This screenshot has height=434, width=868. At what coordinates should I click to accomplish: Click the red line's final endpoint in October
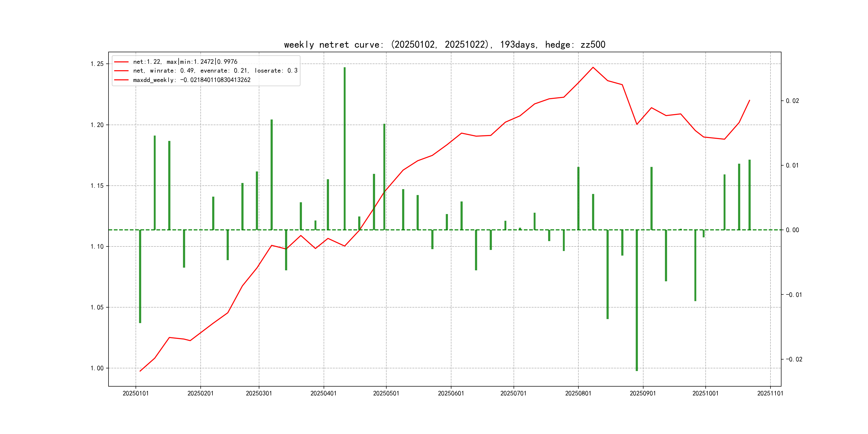(749, 100)
